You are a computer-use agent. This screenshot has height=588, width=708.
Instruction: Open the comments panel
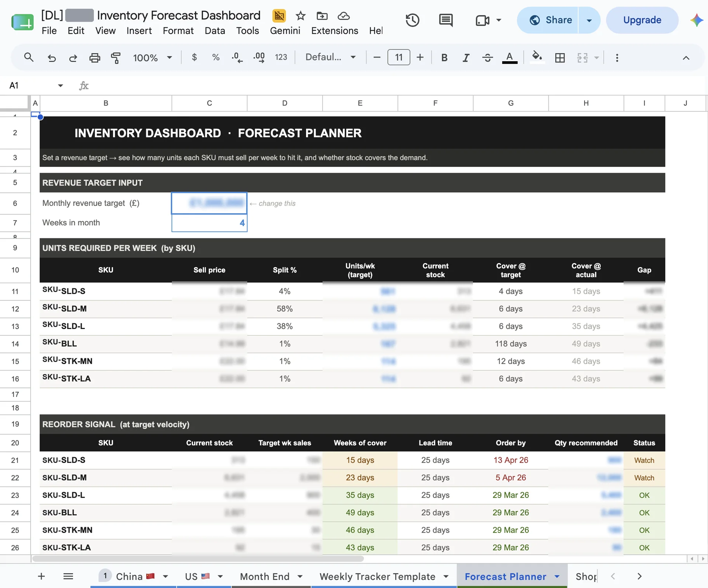[446, 20]
